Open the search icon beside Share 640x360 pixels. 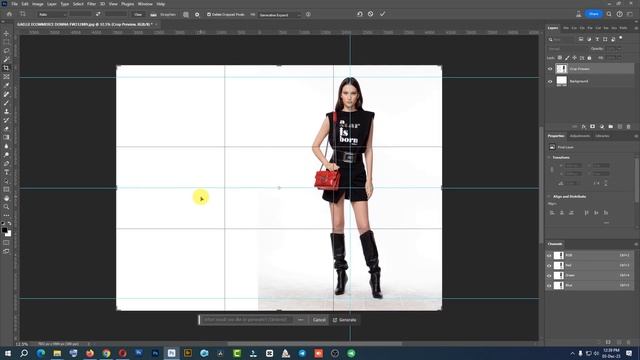coord(609,14)
